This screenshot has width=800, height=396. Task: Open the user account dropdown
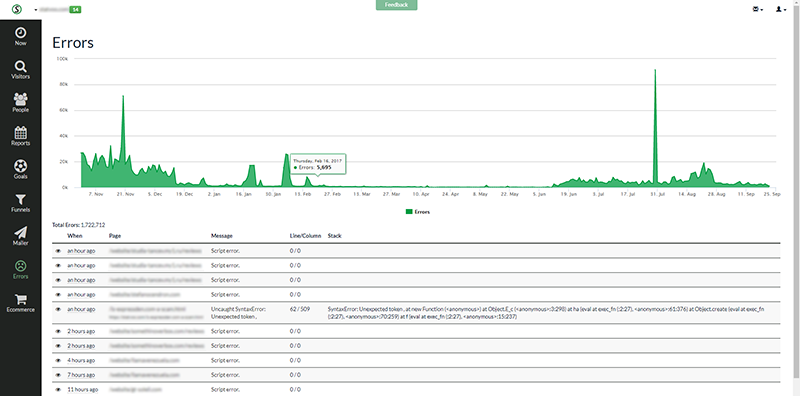coord(781,9)
